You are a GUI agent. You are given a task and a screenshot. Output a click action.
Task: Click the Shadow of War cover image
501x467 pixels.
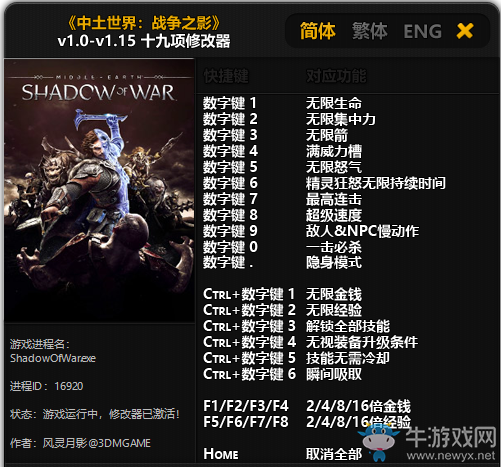(99, 191)
